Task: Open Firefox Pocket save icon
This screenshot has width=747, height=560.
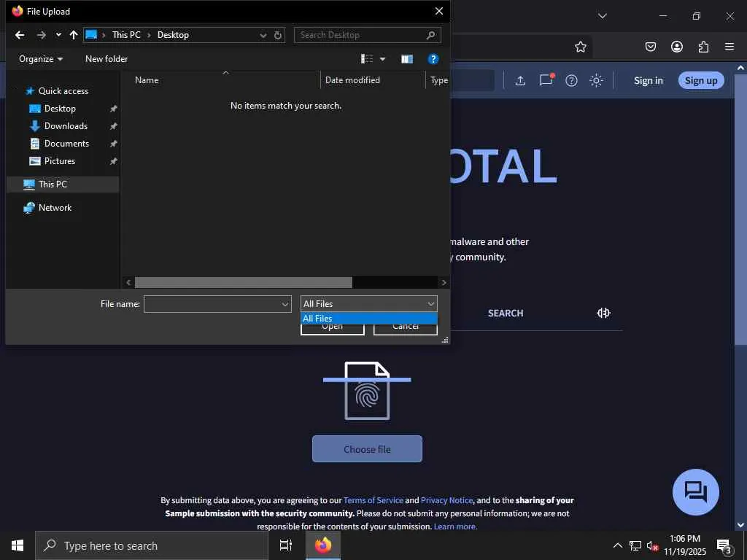Action: click(650, 47)
